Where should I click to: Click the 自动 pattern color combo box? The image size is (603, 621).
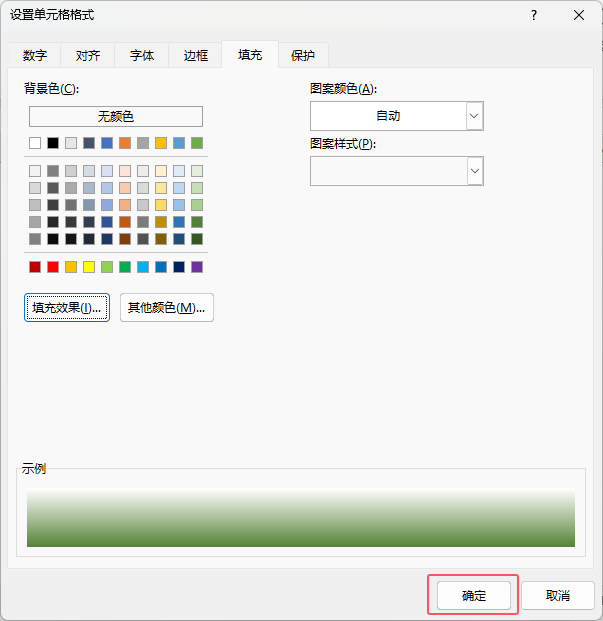click(x=397, y=116)
